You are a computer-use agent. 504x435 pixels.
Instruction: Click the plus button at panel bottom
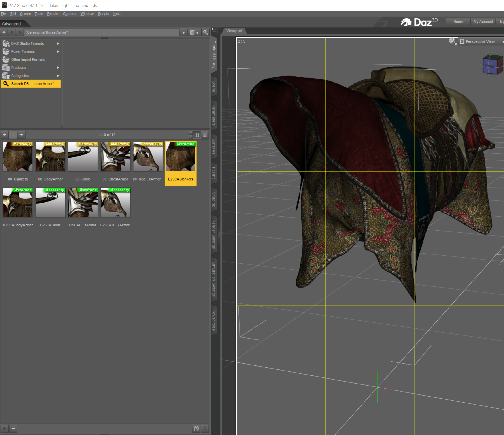(x=5, y=429)
